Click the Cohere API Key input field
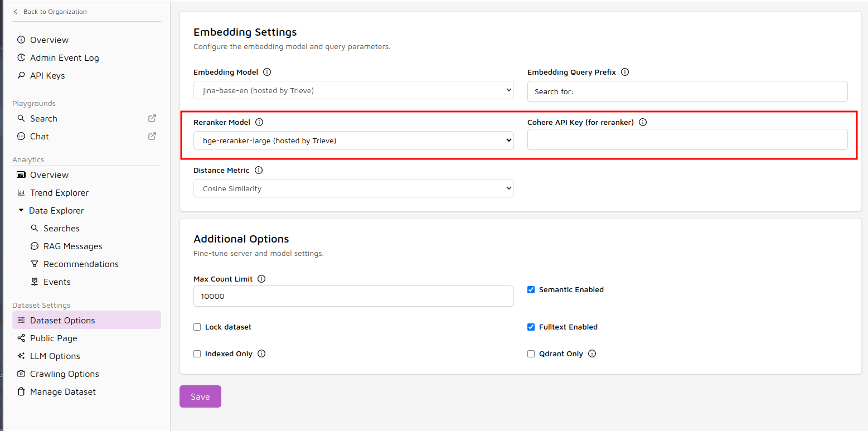Viewport: 868px width, 431px height. (687, 139)
